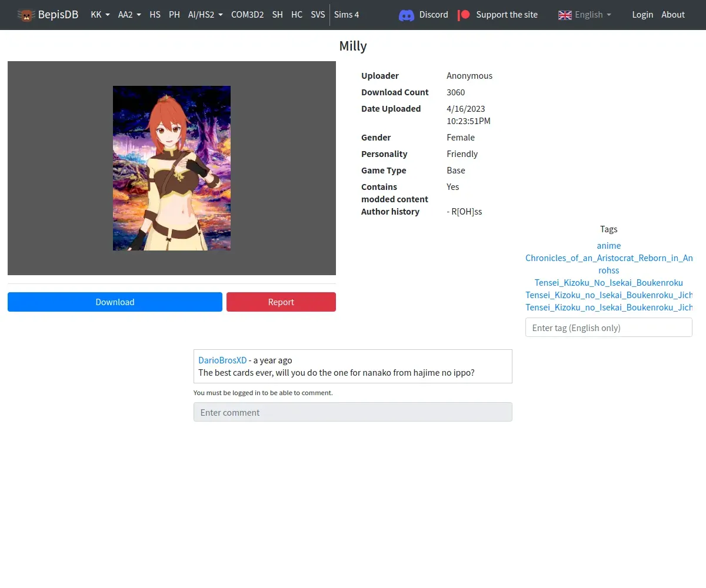Click the Anonymous uploader value

pos(469,76)
